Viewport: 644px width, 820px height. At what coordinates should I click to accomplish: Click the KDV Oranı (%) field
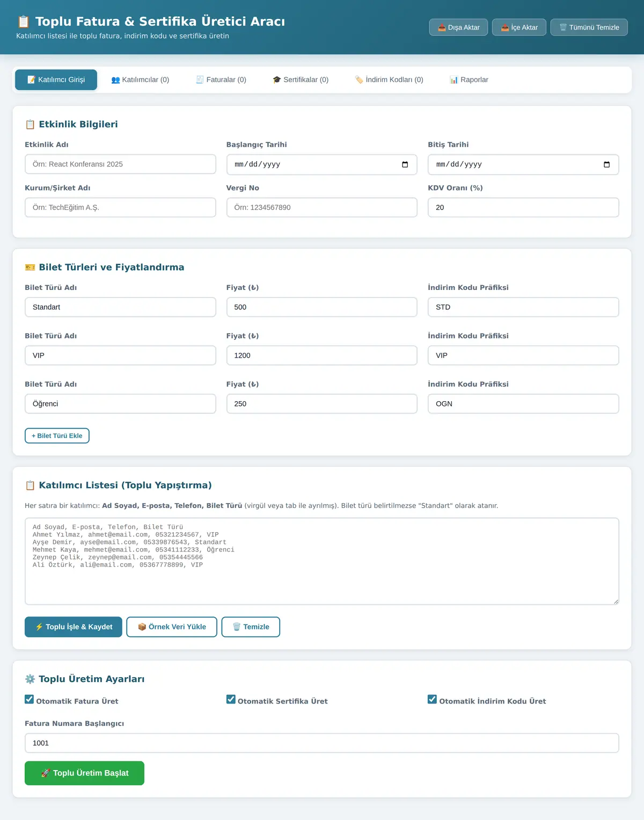pyautogui.click(x=523, y=207)
